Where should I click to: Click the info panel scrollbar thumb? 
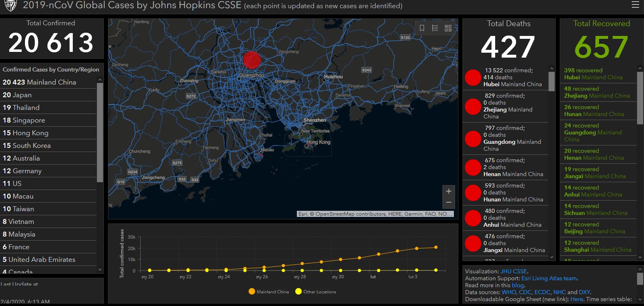640,279
